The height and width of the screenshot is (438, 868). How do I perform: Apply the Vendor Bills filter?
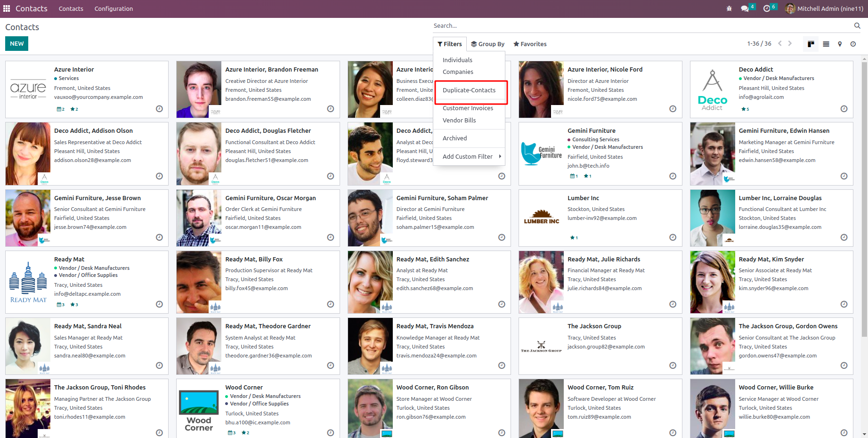point(469,120)
